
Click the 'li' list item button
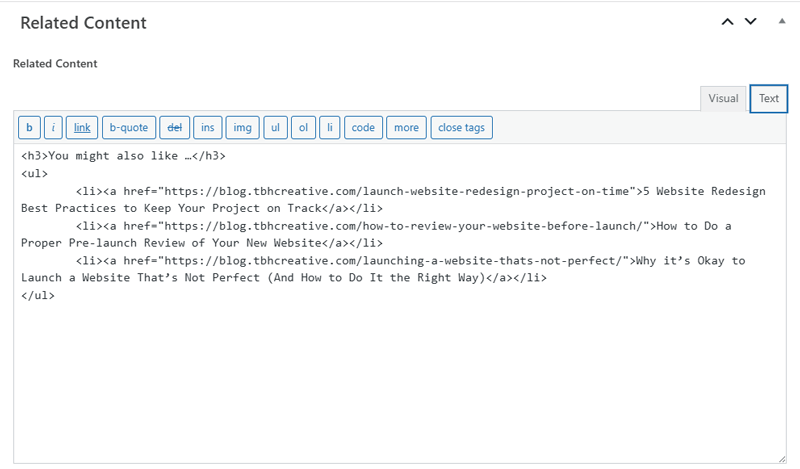click(329, 128)
